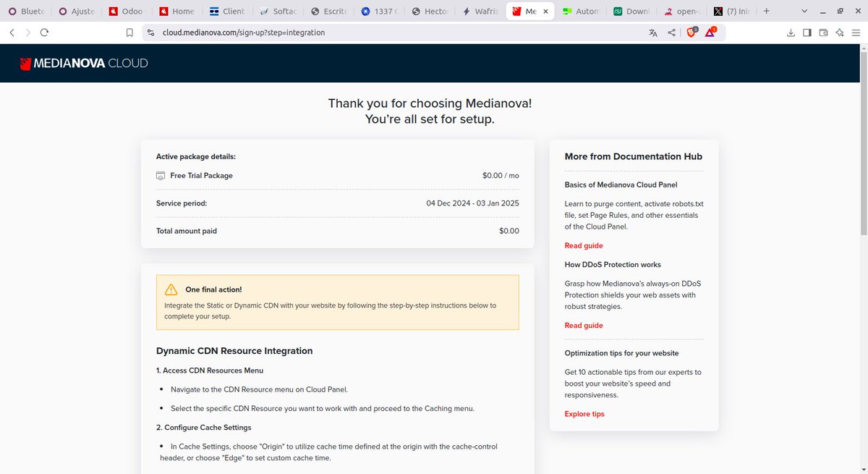868x474 pixels.
Task: Click 'Active package details:' label
Action: [196, 156]
